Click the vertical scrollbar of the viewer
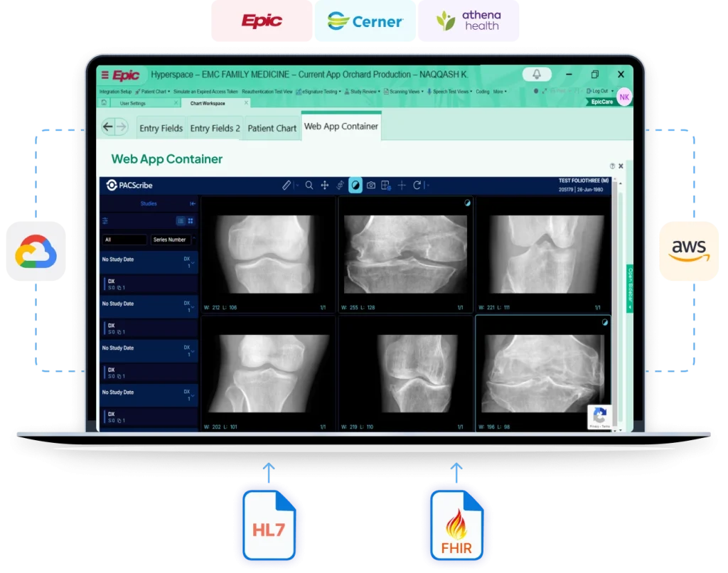This screenshot has height=573, width=728. 615,304
